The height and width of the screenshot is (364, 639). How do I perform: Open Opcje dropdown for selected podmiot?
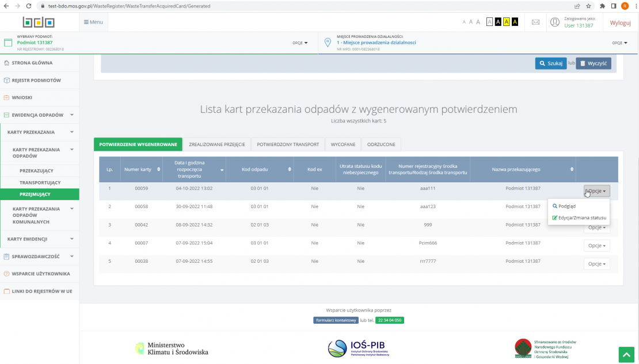click(300, 43)
